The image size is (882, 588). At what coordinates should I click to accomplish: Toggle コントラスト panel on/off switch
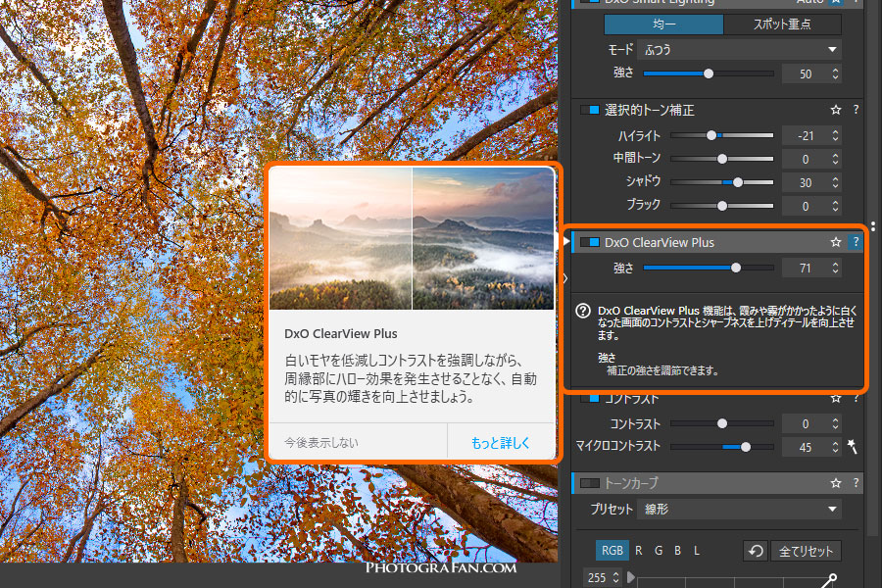(x=590, y=399)
